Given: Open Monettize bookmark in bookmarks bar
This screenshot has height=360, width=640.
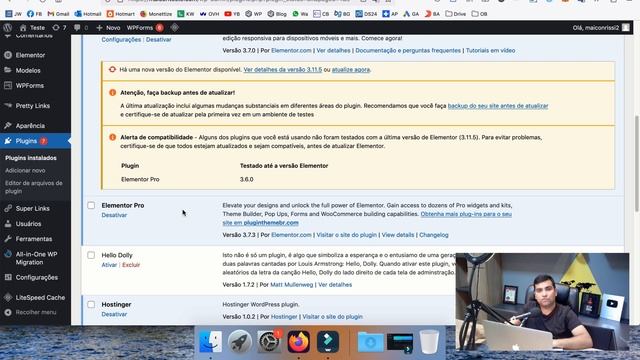Looking at the screenshot, I should click(156, 14).
